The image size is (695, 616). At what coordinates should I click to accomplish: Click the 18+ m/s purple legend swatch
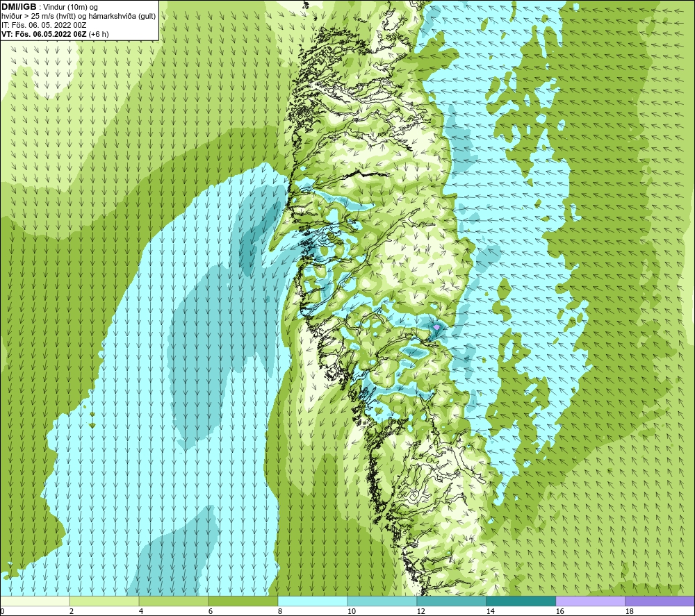660,601
